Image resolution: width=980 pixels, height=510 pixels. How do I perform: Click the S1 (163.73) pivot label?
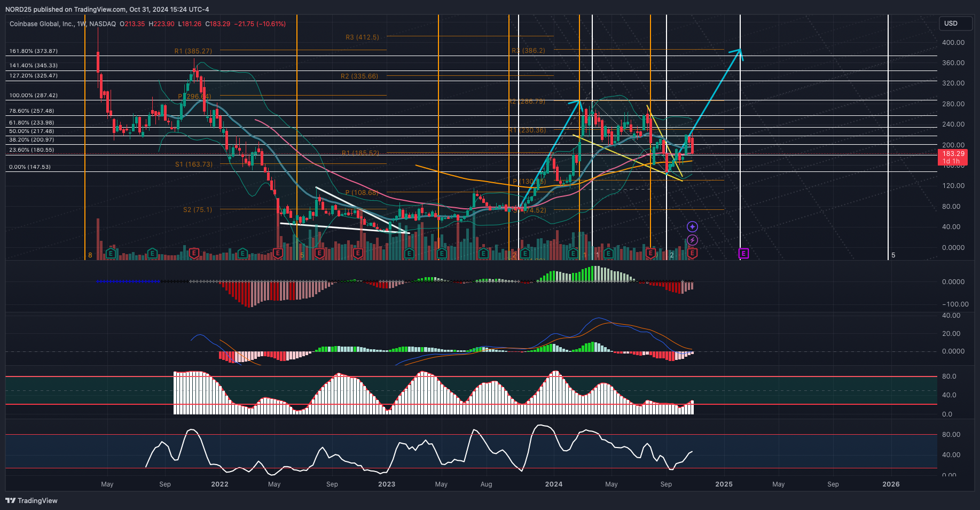click(194, 164)
